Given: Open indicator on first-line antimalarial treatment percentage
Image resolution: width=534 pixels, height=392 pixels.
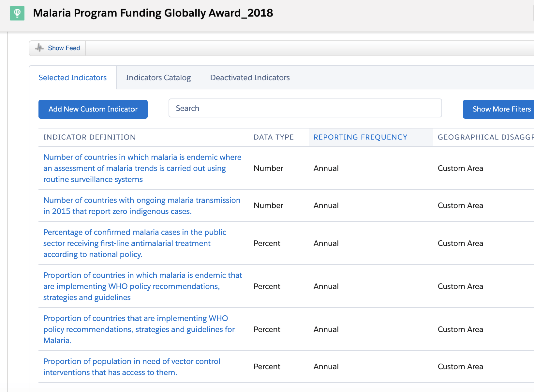Looking at the screenshot, I should pos(135,243).
